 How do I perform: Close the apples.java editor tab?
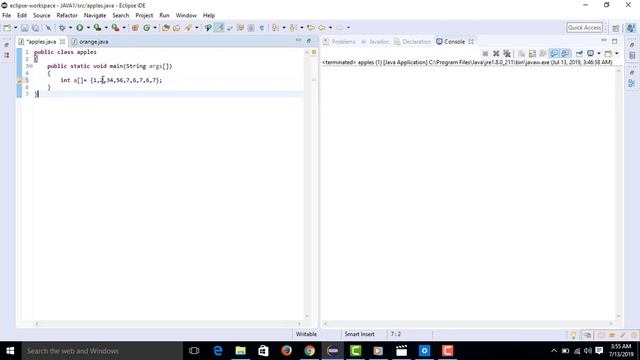(x=62, y=42)
